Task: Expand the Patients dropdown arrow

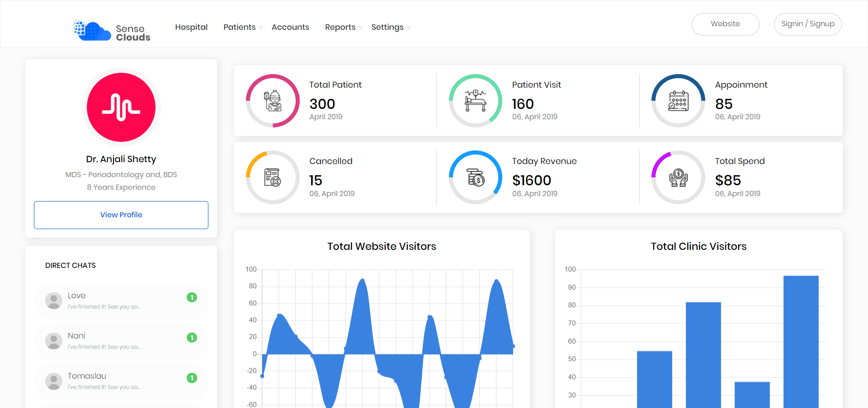Action: [x=261, y=28]
